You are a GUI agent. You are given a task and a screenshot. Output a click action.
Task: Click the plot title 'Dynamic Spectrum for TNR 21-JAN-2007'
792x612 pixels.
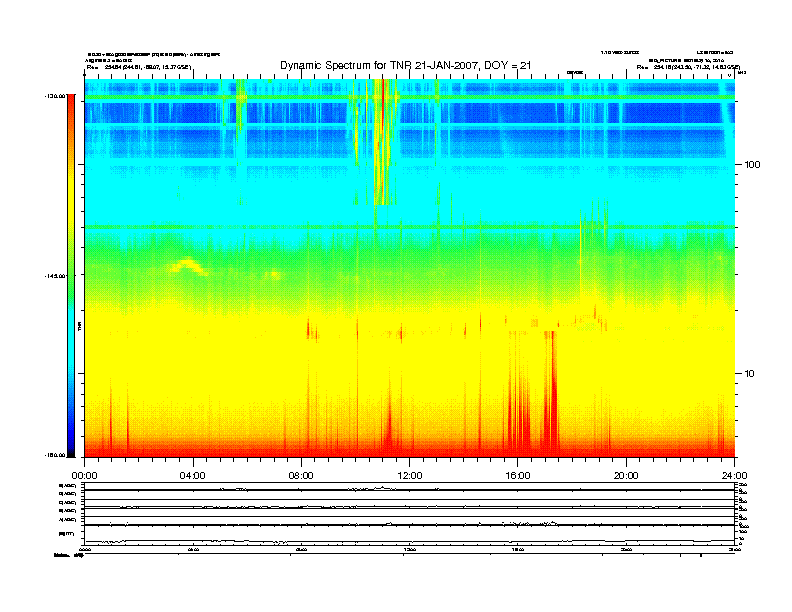point(405,65)
